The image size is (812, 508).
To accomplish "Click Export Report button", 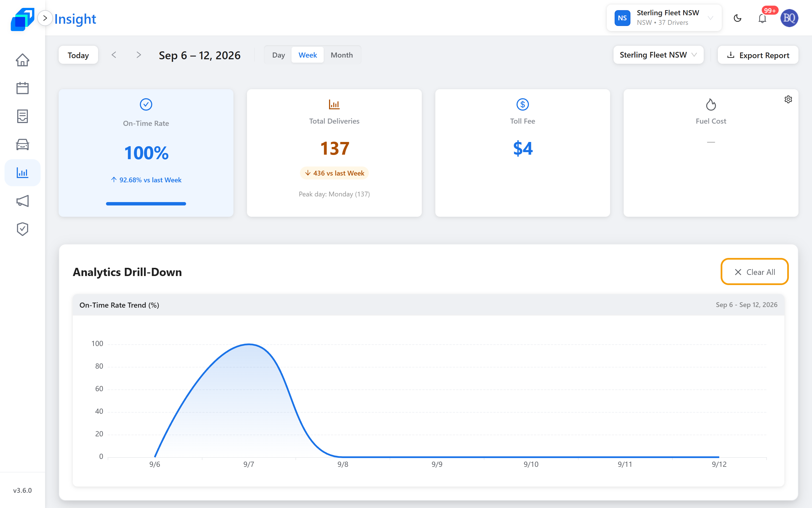I will [758, 55].
